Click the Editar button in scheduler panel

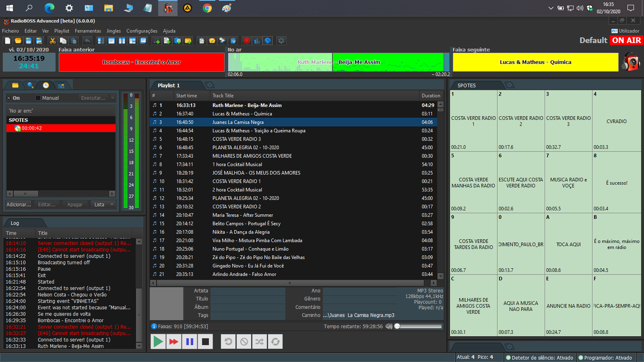click(47, 205)
